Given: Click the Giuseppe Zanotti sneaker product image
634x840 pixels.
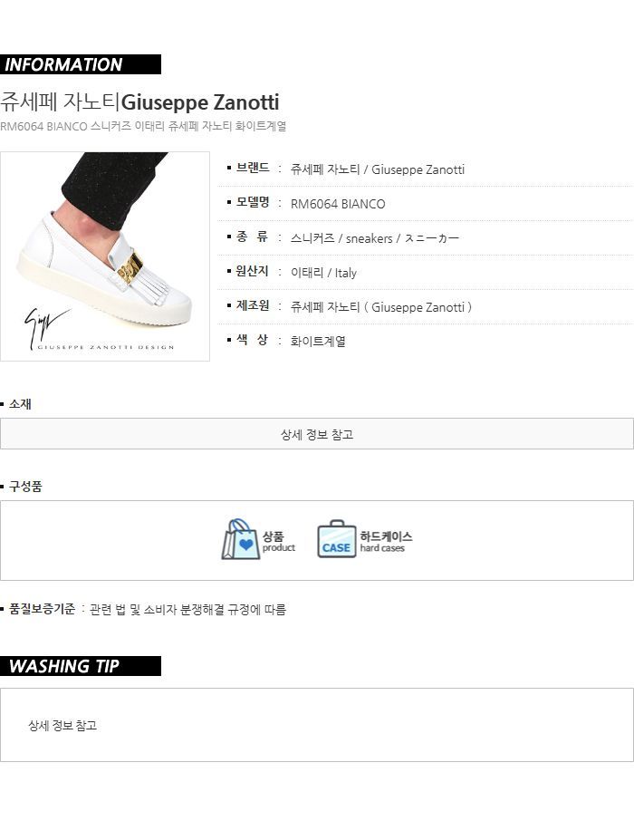Looking at the screenshot, I should coord(105,256).
